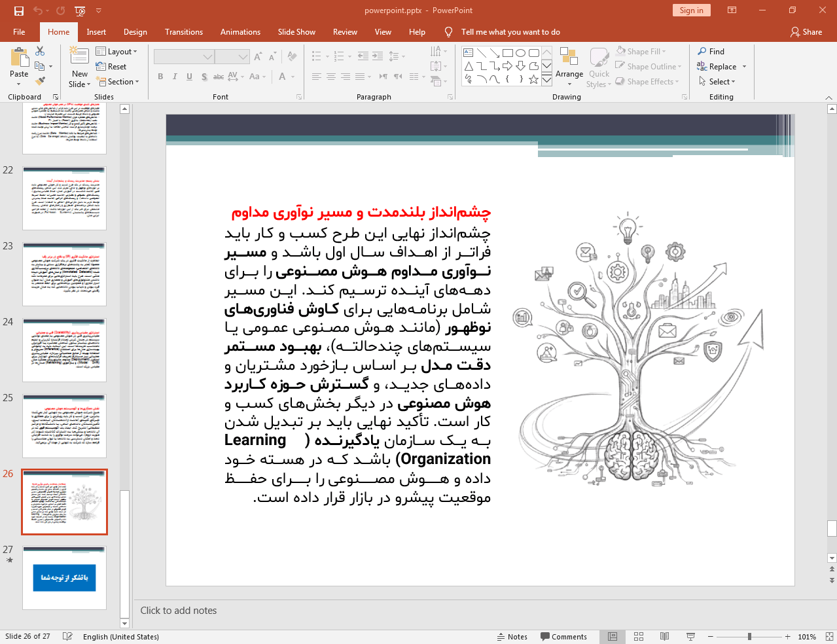Click the Save icon in title bar

coord(19,10)
